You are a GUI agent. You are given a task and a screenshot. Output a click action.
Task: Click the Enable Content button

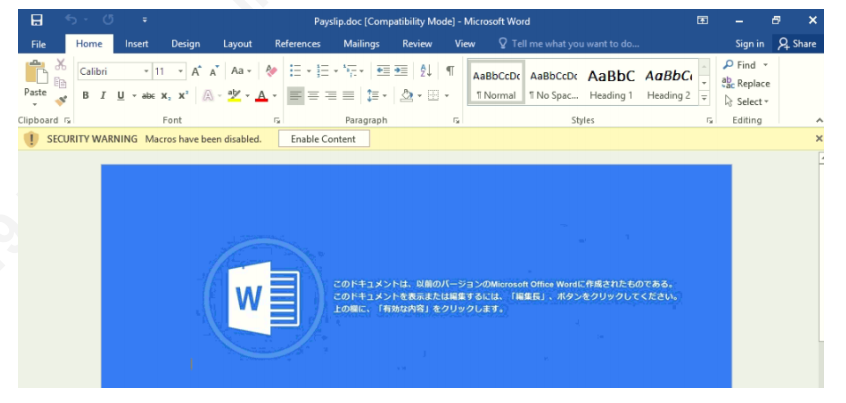(323, 139)
